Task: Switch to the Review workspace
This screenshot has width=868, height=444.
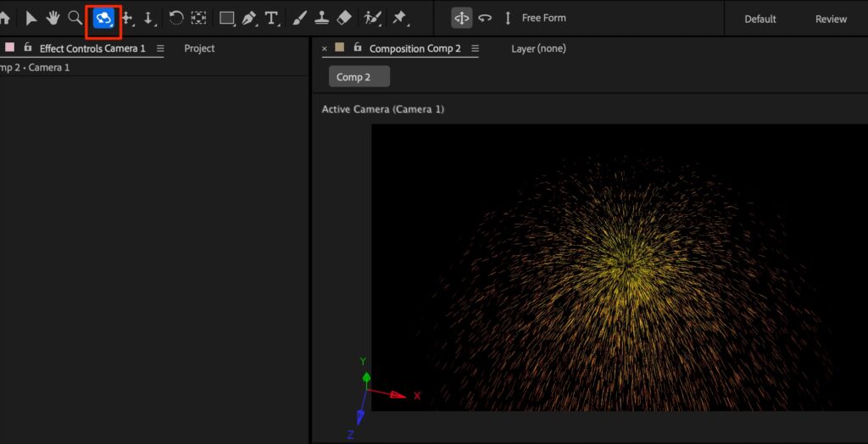Action: (831, 19)
